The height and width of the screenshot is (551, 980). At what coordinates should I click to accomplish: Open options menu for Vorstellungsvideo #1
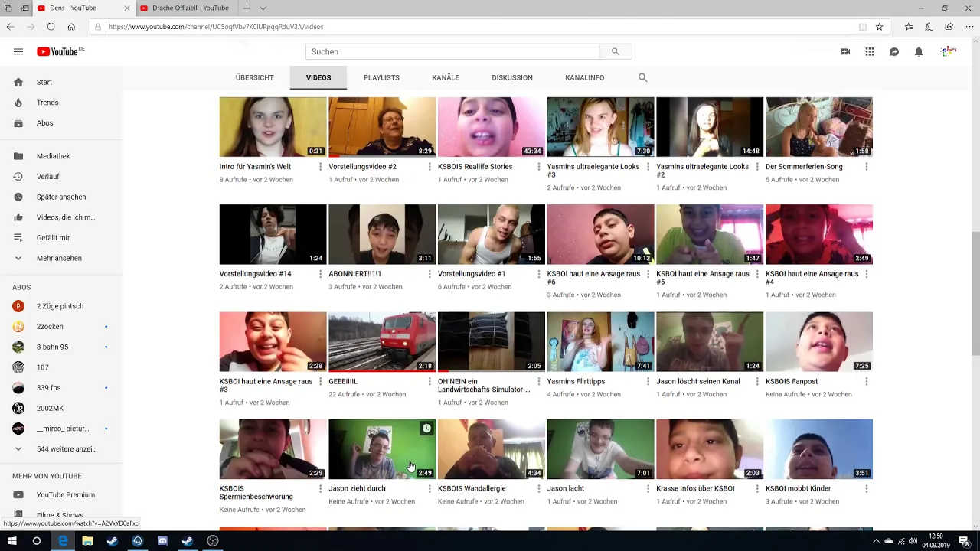[x=539, y=274]
